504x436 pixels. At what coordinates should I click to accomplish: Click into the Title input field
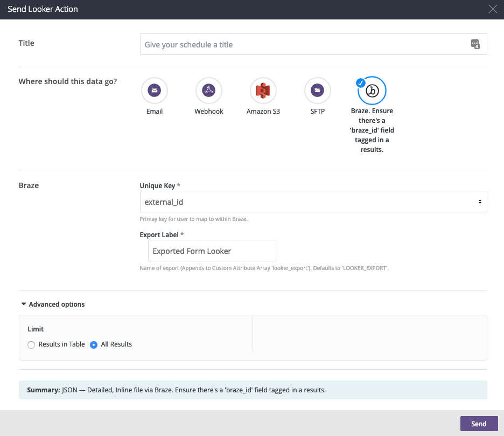(302, 44)
